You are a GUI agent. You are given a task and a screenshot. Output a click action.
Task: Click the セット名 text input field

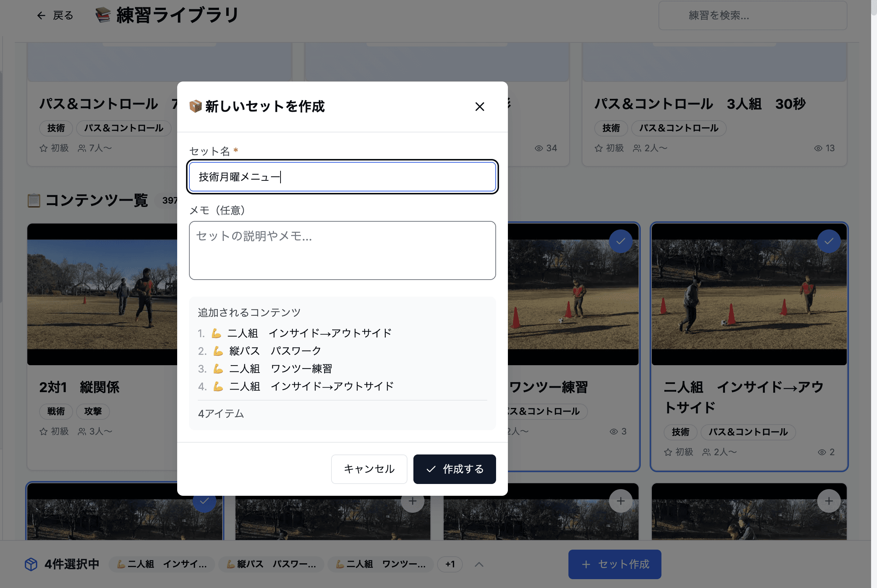coord(342,177)
